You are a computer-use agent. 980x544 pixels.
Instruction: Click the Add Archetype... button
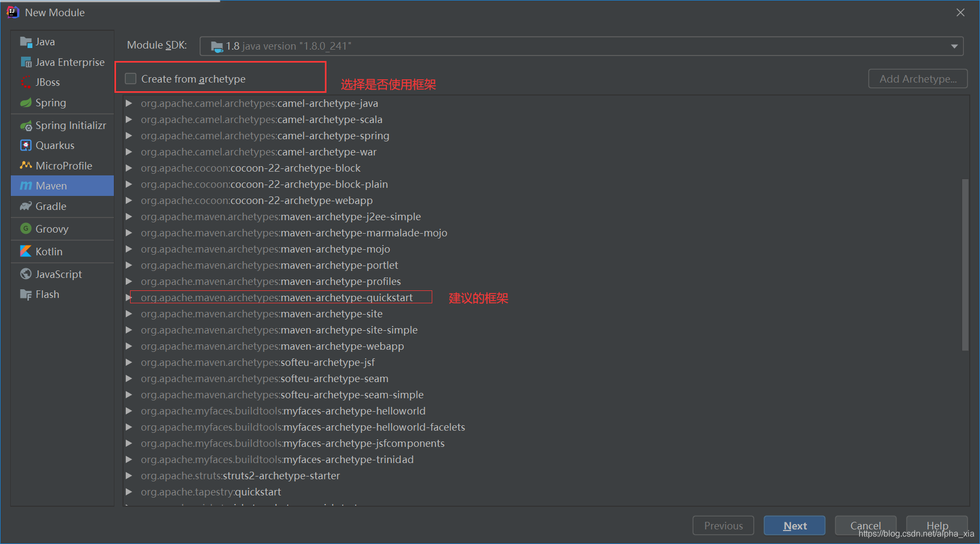tap(918, 79)
